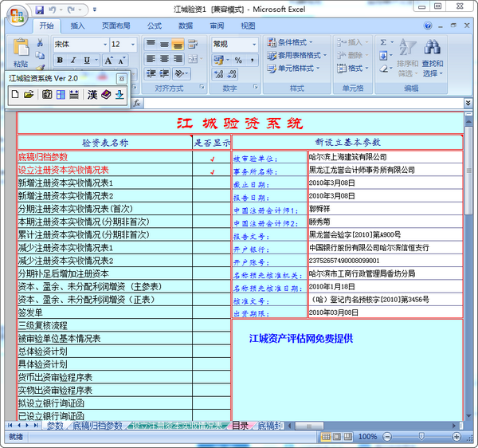Image resolution: width=478 pixels, height=448 pixels.
Task: Decrease indent icon
Action: point(151,73)
